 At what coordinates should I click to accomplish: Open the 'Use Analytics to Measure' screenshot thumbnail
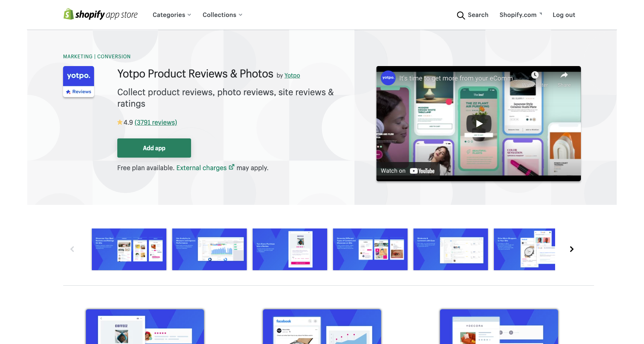[x=210, y=249]
